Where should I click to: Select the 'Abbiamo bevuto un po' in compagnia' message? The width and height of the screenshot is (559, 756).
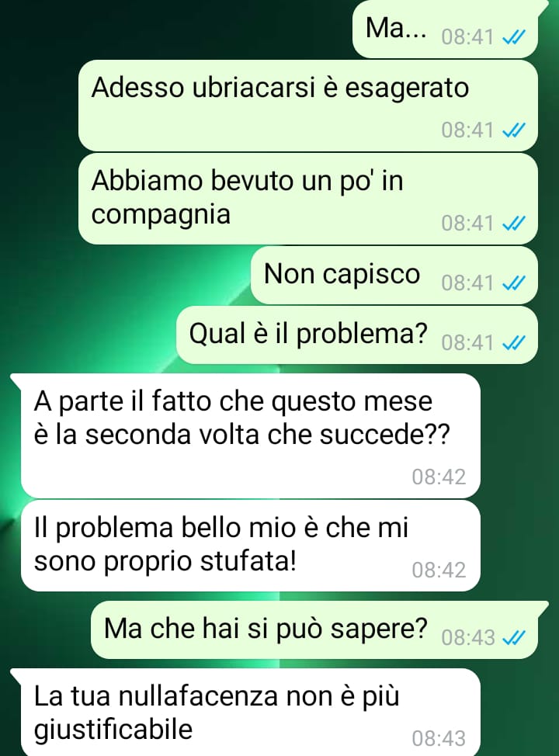click(308, 199)
